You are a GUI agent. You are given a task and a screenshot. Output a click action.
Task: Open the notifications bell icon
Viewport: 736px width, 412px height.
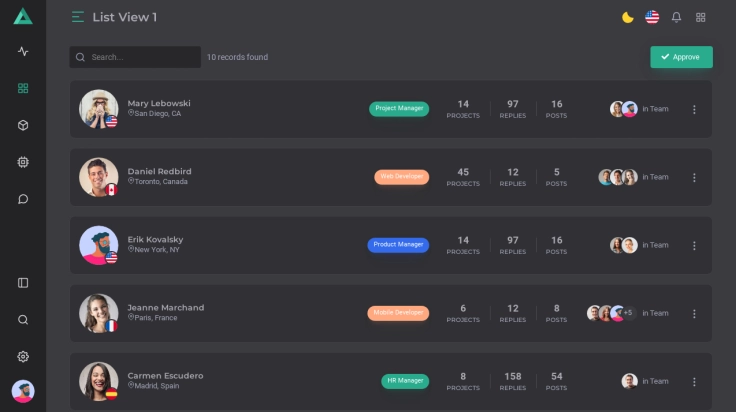click(x=676, y=17)
